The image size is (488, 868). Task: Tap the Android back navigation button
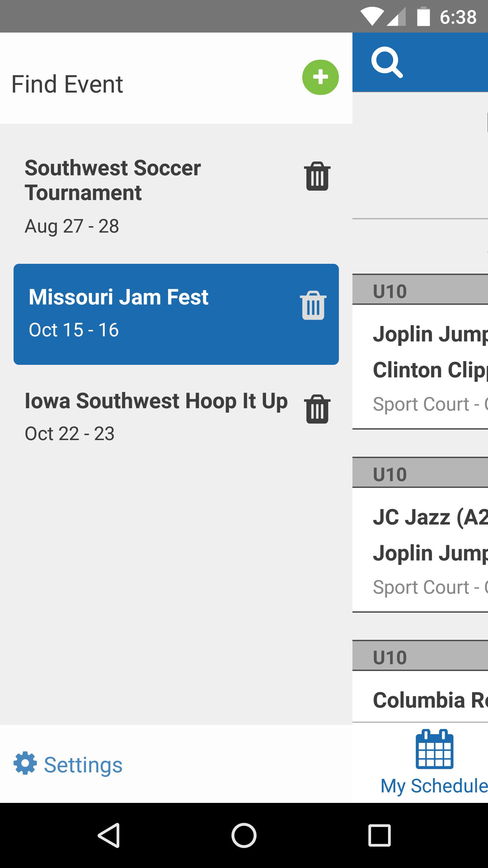coord(109,835)
